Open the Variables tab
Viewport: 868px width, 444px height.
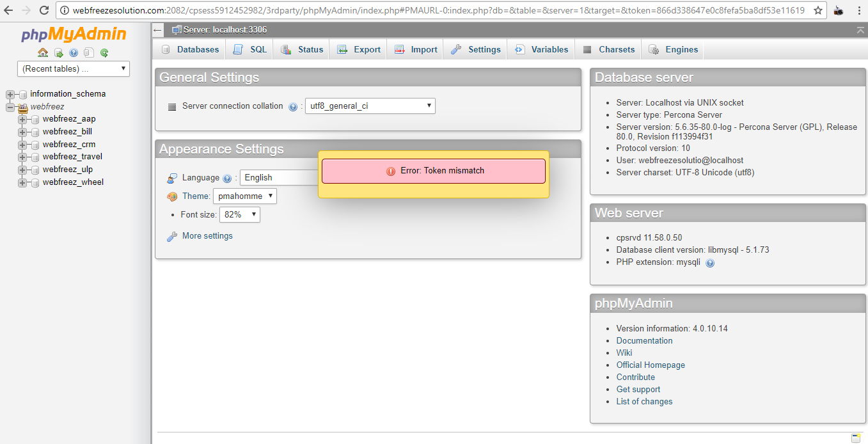pos(541,50)
